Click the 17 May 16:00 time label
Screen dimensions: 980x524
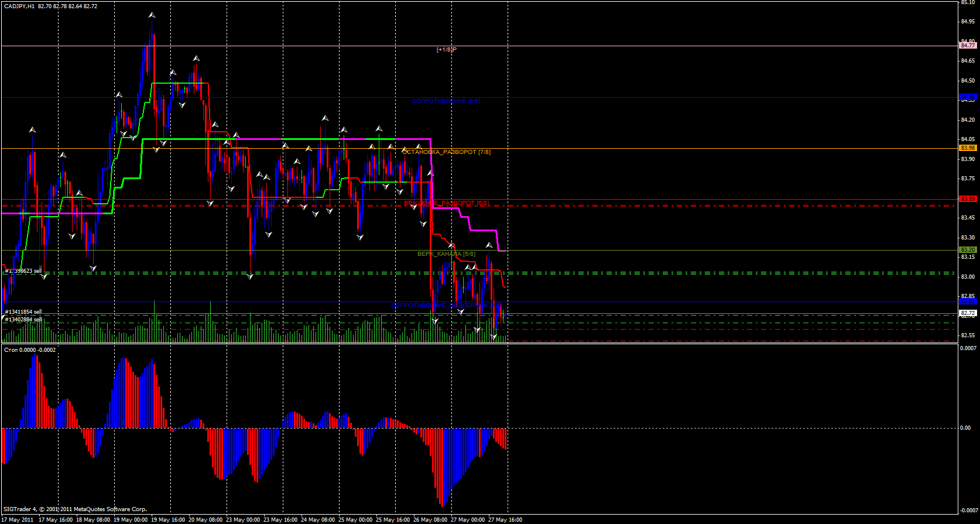pyautogui.click(x=56, y=520)
